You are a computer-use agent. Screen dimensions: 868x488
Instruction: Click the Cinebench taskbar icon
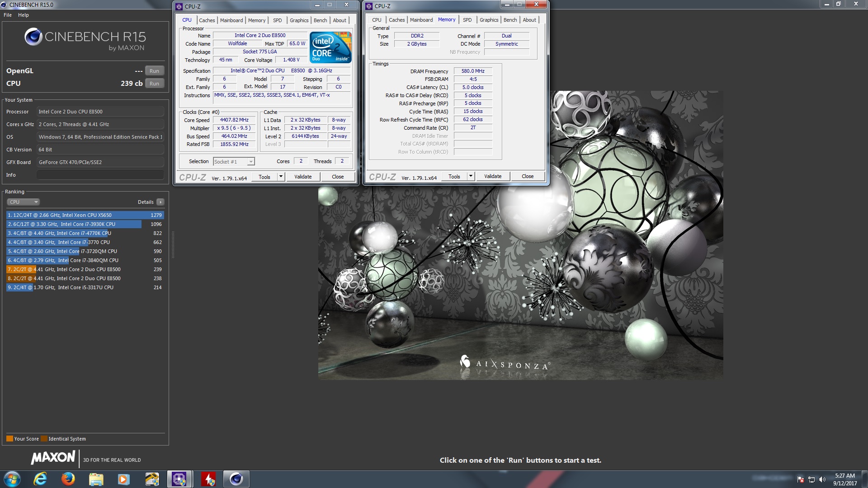click(x=236, y=479)
